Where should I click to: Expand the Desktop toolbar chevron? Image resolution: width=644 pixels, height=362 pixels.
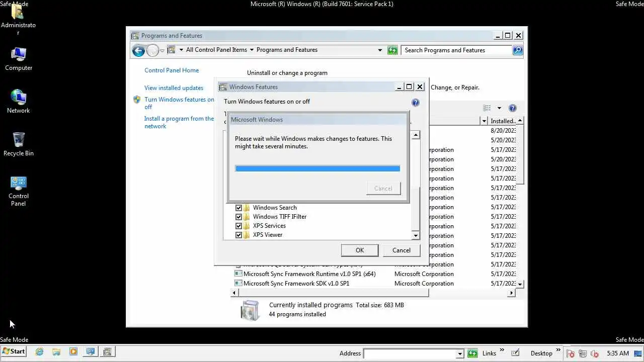(558, 350)
